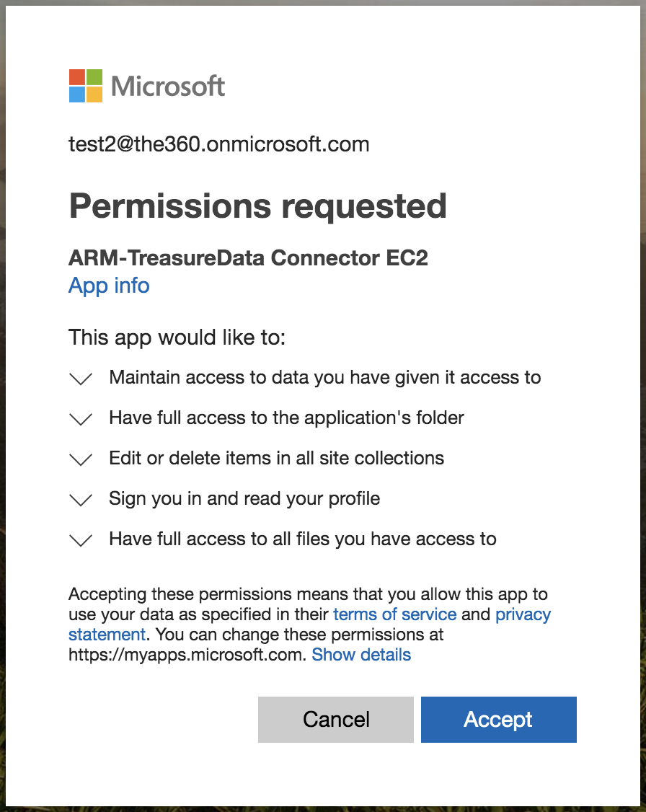Open the privacy statement link
Viewport: 646px width, 812px height.
coord(523,614)
